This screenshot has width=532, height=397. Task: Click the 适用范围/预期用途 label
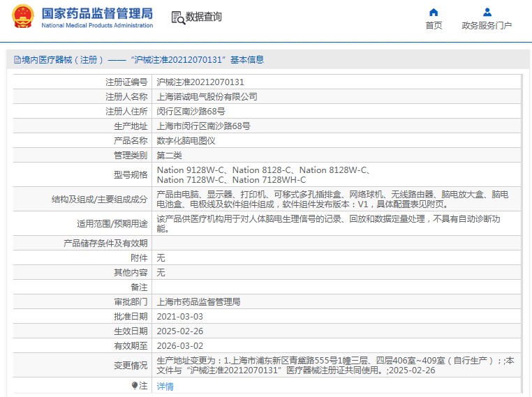(x=112, y=224)
